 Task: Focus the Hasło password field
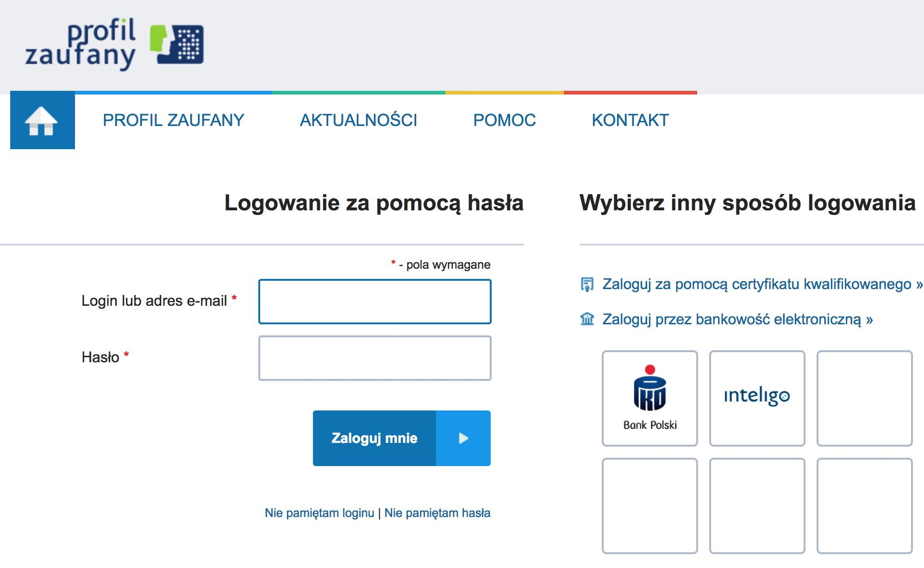tap(375, 358)
